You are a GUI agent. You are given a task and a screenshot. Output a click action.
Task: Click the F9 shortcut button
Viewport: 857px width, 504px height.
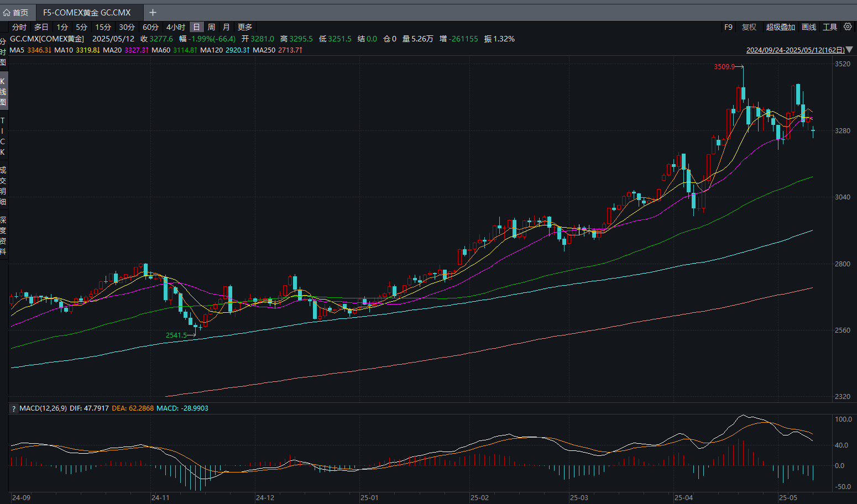(728, 27)
